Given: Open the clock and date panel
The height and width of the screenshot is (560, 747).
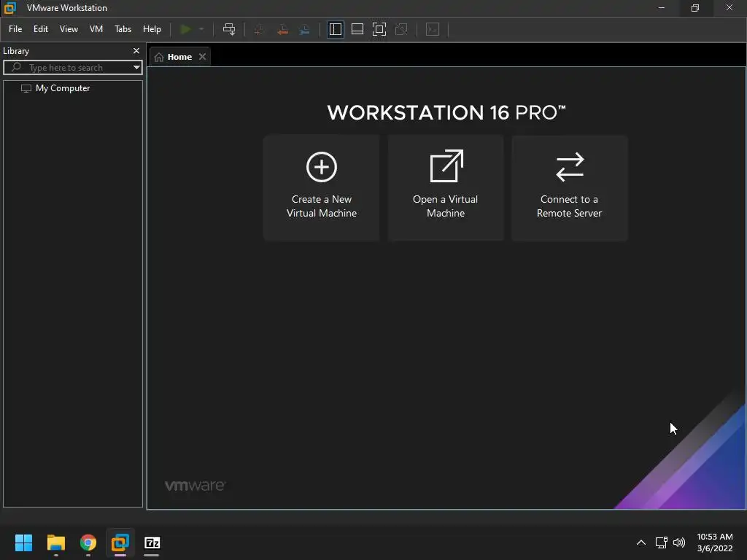Looking at the screenshot, I should coord(715,542).
